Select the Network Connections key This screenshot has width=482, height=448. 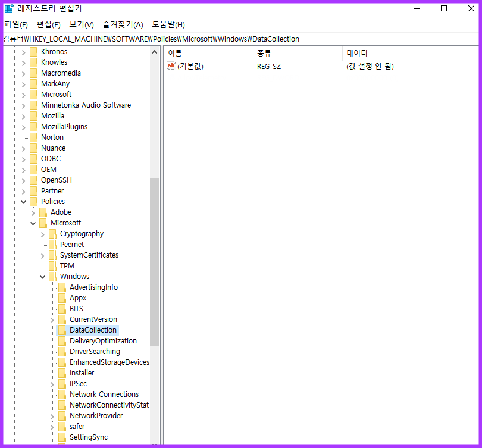(x=104, y=394)
